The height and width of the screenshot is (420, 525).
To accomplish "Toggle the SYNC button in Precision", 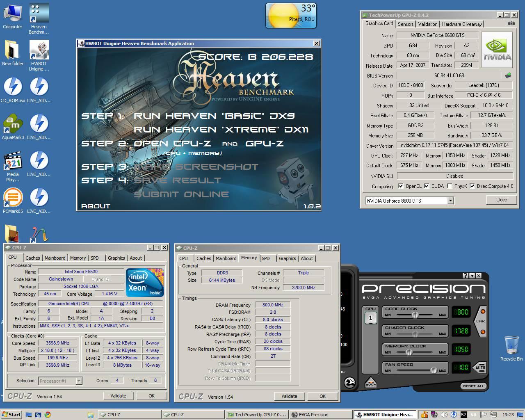I will 371,383.
